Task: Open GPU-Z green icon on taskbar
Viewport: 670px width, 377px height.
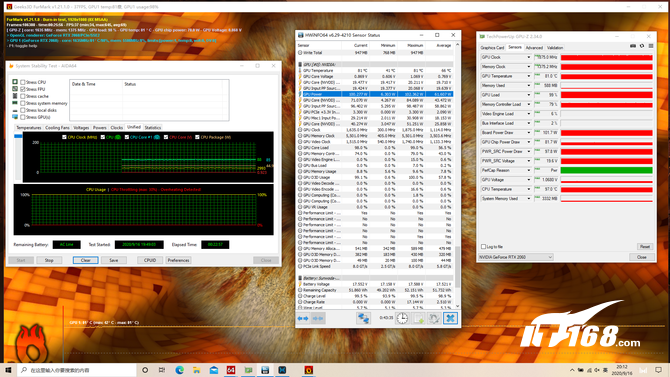Action: coord(248,370)
